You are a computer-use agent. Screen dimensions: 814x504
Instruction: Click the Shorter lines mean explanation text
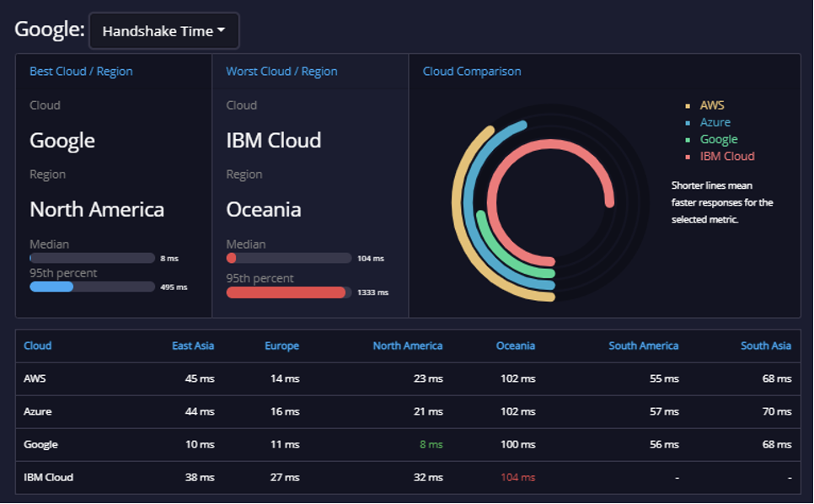722,202
